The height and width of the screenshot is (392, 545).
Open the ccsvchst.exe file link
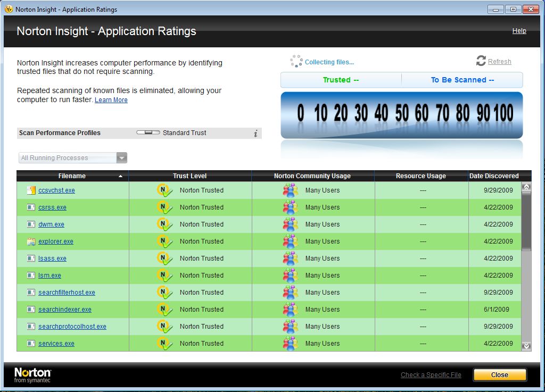pos(56,190)
